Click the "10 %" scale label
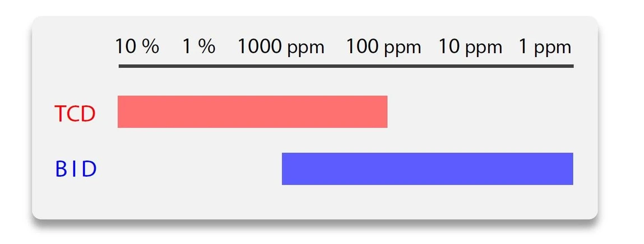 137,46
